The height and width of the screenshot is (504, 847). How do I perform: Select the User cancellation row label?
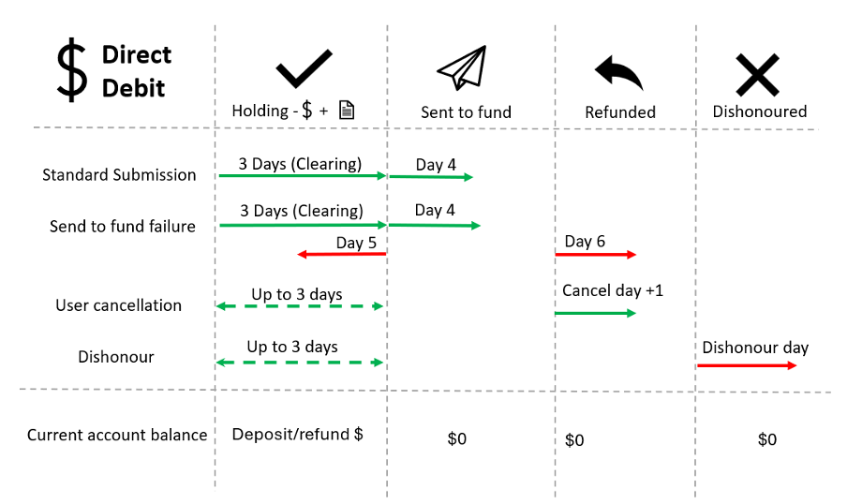(x=118, y=305)
